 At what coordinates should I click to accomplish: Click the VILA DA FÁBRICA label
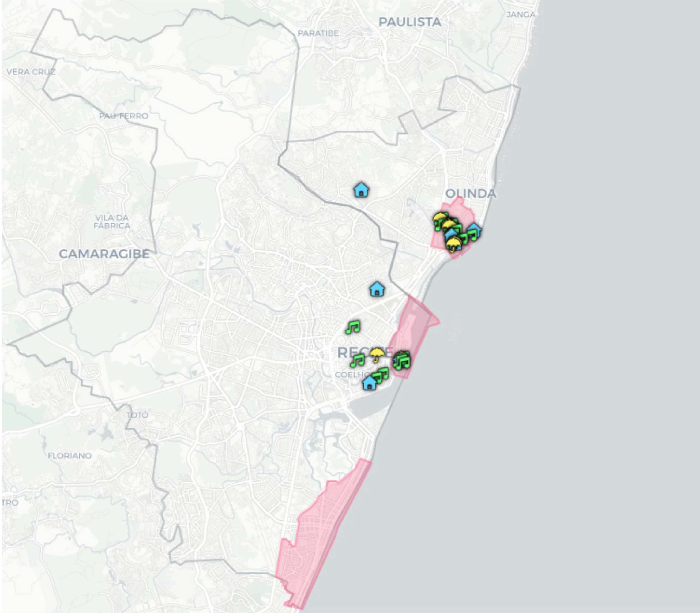click(112, 222)
